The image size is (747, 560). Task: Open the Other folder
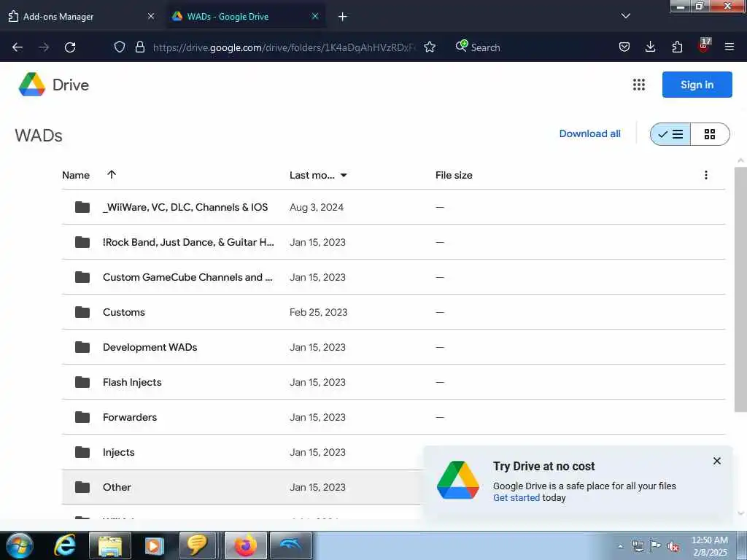(242, 487)
